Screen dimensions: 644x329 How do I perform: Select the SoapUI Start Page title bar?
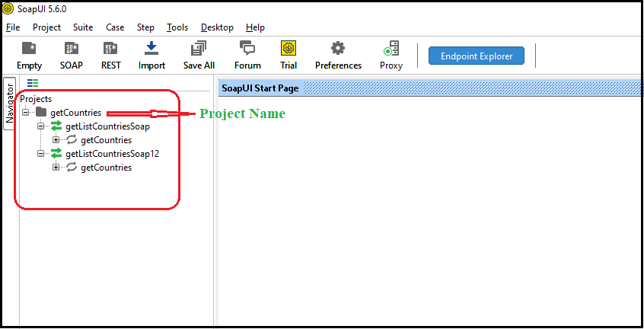click(x=429, y=88)
